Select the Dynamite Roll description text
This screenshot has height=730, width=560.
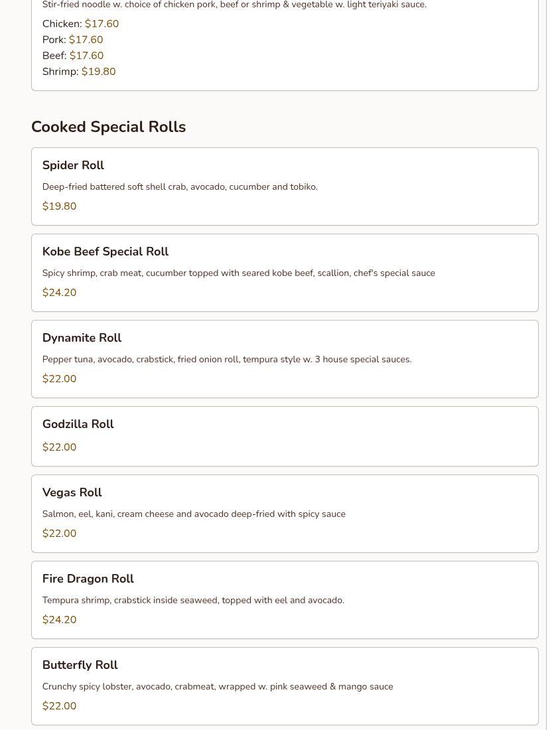226,359
